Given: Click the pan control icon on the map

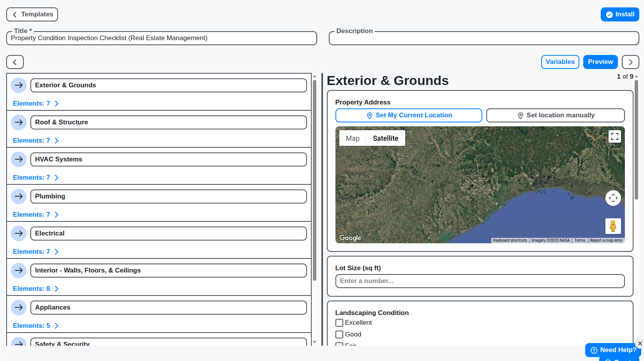Looking at the screenshot, I should pyautogui.click(x=613, y=198).
